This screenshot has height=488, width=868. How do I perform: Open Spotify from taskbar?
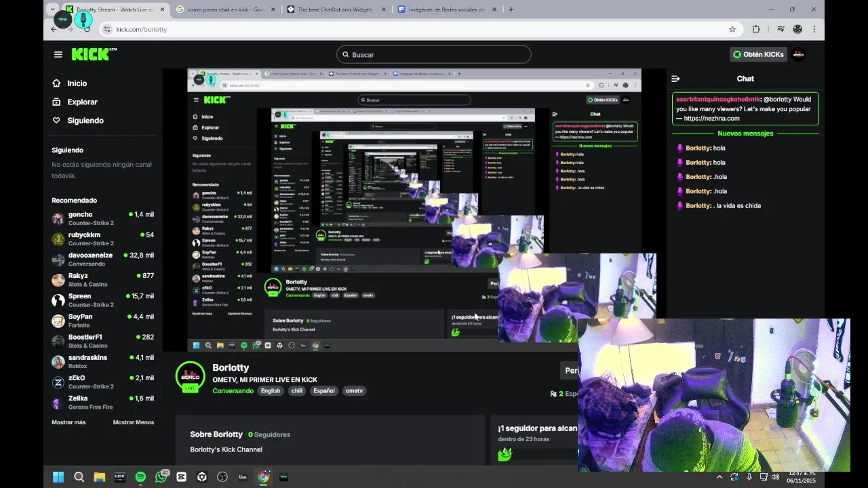140,477
